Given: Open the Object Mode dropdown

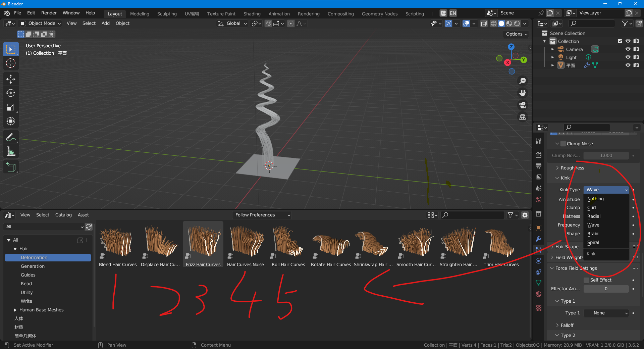Looking at the screenshot, I should coord(40,23).
